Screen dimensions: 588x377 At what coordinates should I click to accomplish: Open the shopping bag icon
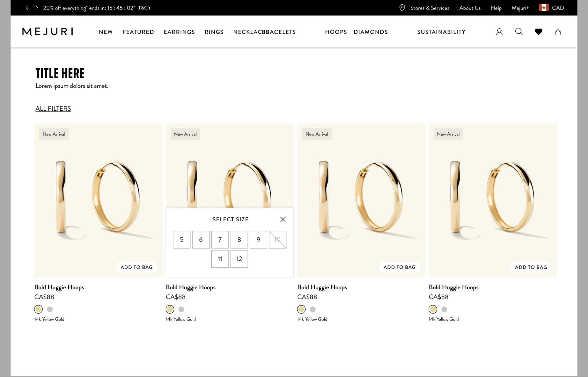tap(558, 32)
